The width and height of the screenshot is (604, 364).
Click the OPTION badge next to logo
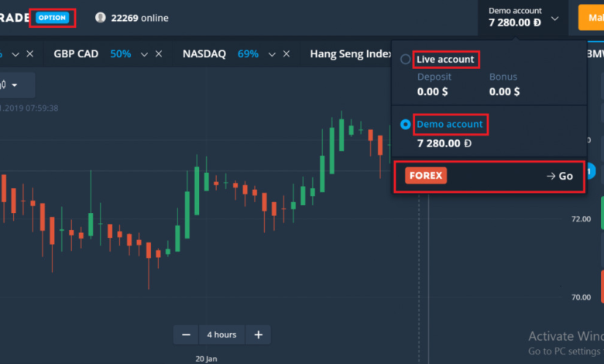click(53, 18)
